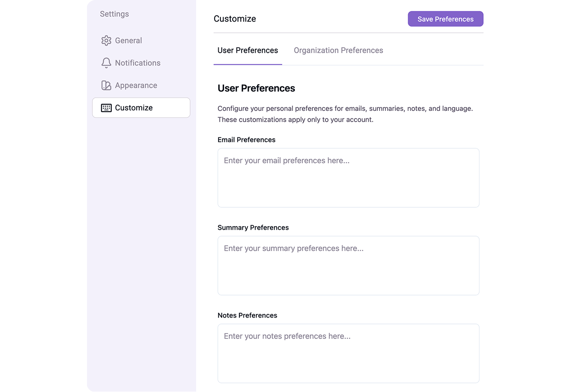Click the Appearance swatch icon
Screen dimensions: 586x392
click(x=106, y=86)
